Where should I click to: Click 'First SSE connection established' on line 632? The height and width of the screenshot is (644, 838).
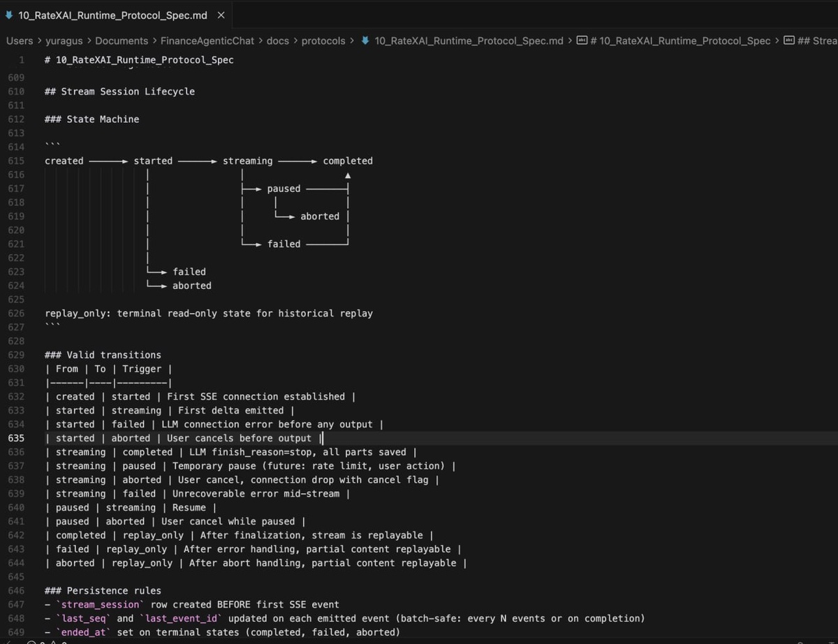256,397
